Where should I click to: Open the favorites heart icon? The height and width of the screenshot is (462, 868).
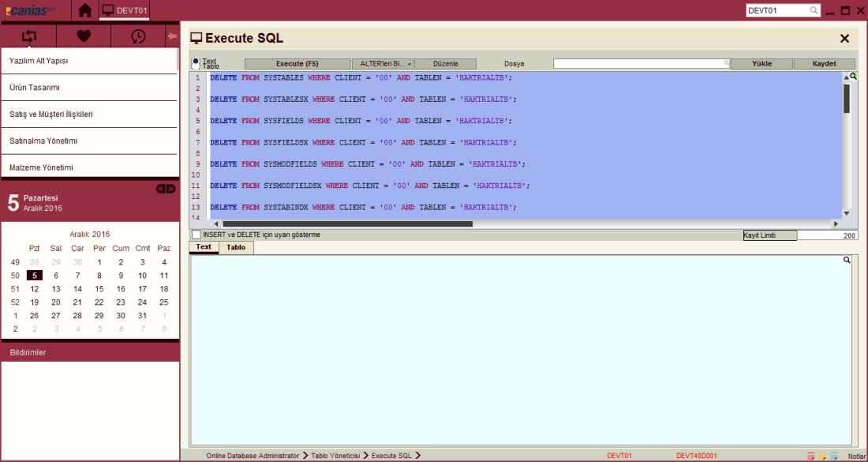[x=84, y=36]
